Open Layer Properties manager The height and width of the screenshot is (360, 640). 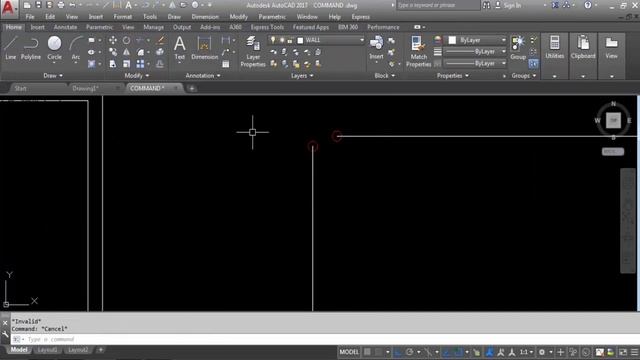[x=253, y=51]
